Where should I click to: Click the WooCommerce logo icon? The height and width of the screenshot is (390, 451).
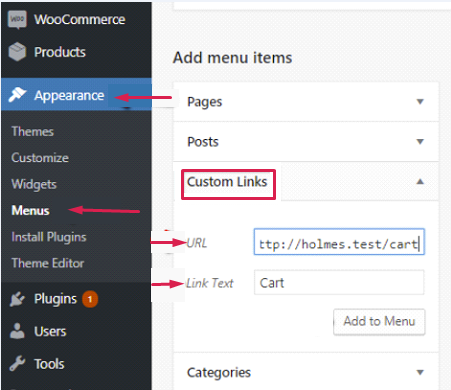[x=17, y=20]
